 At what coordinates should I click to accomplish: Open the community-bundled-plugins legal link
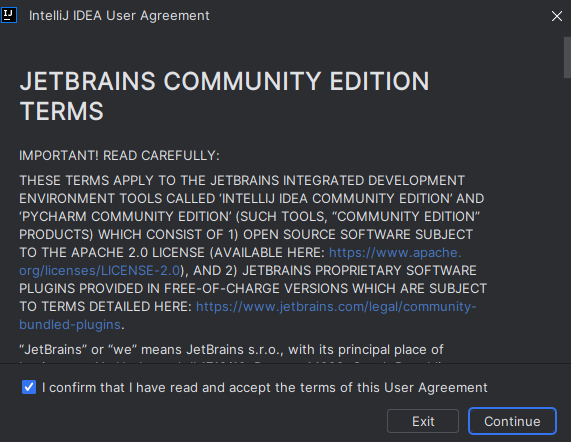[x=336, y=307]
